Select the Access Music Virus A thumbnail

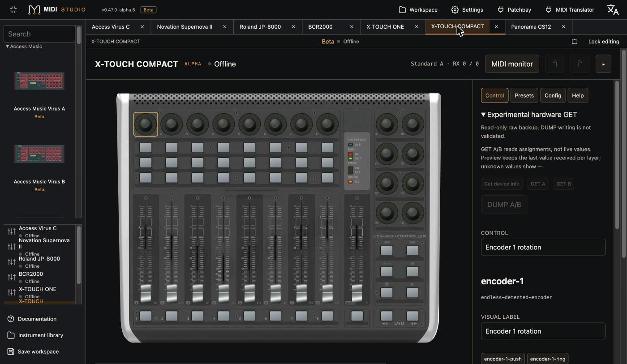pos(39,81)
